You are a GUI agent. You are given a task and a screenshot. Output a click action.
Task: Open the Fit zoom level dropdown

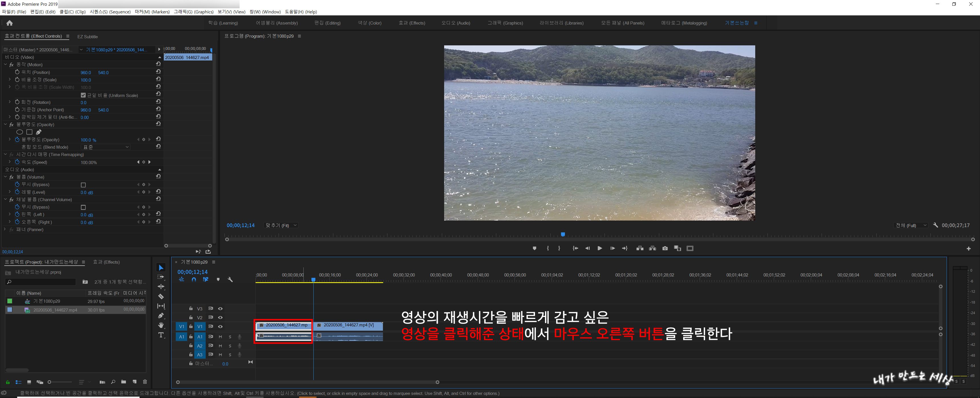(281, 225)
